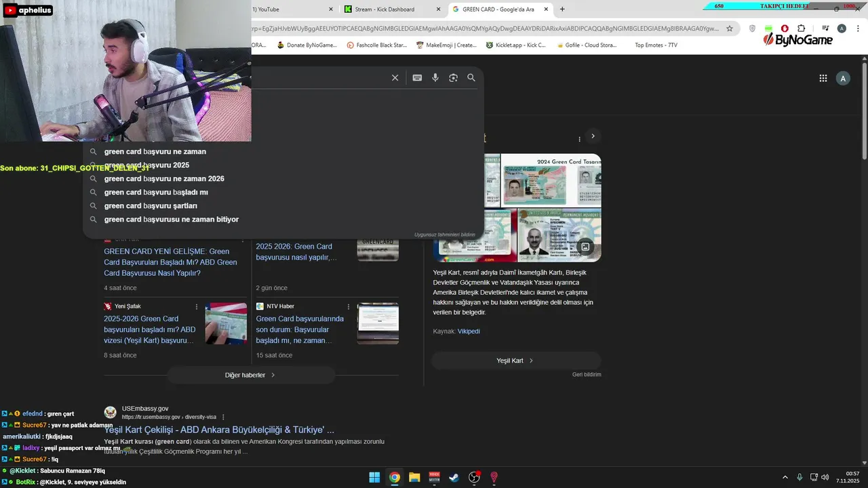868x488 pixels.
Task: Open the Extensions puzzle icon
Action: [801, 28]
